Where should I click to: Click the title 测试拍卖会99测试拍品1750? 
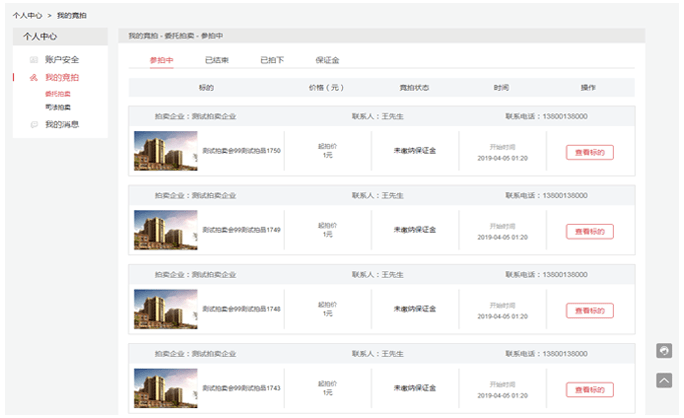(x=242, y=151)
